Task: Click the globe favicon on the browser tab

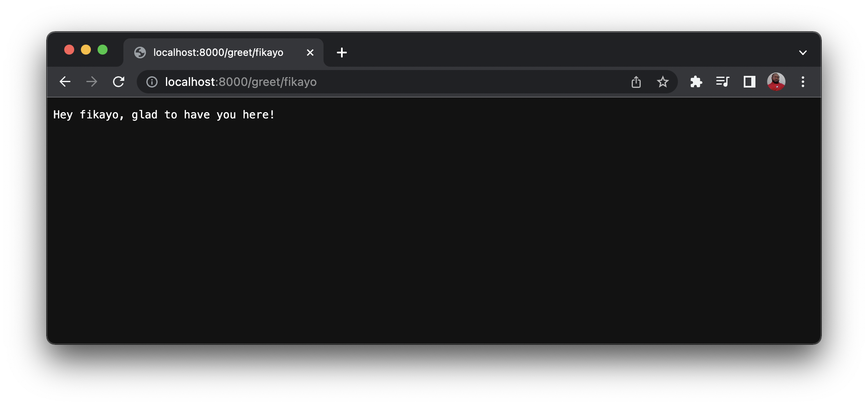Action: coord(140,52)
